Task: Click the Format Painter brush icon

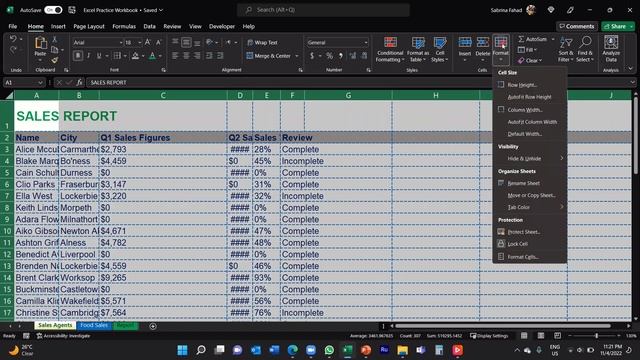Action: [x=55, y=60]
